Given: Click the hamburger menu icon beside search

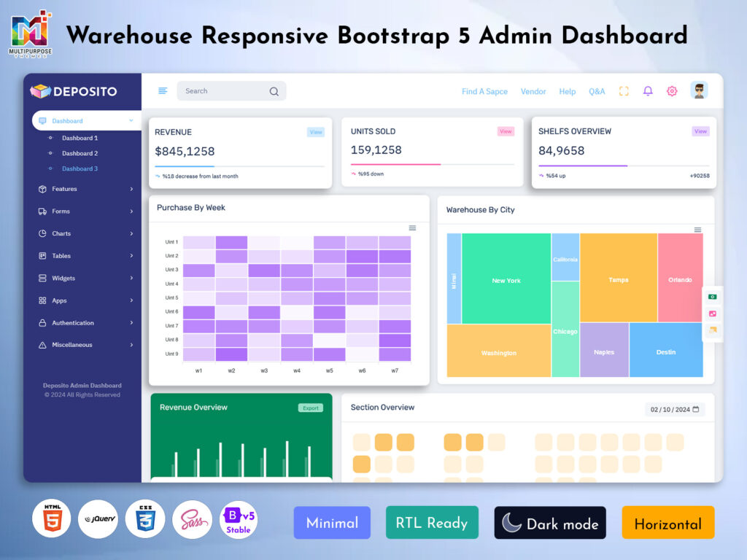Looking at the screenshot, I should [162, 90].
